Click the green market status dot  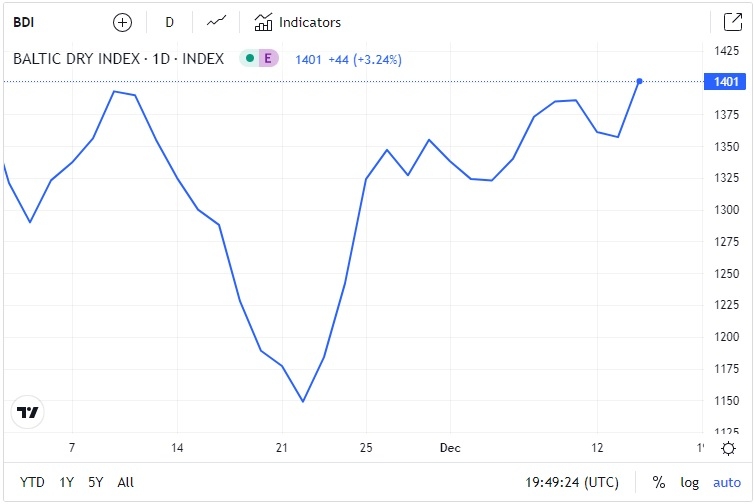(x=249, y=59)
